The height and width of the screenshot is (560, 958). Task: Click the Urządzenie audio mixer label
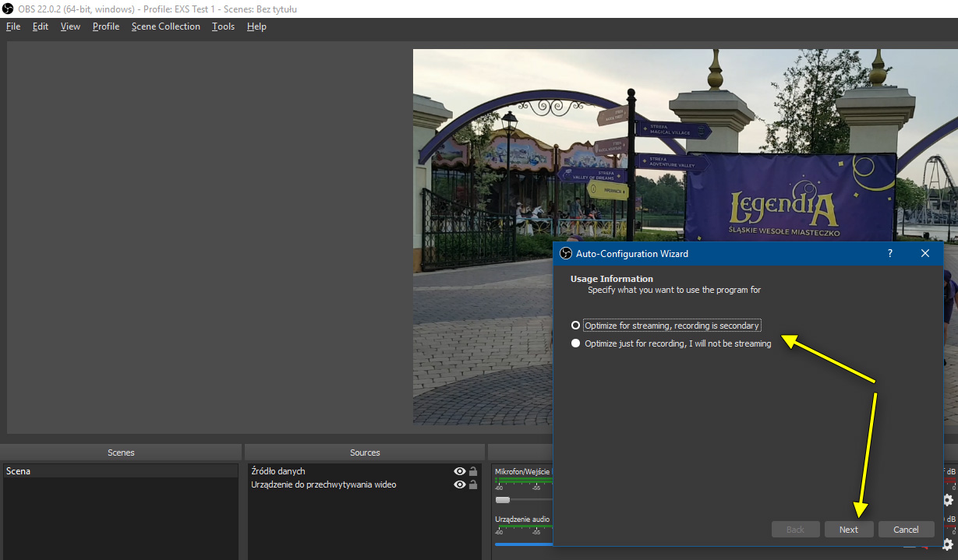[x=522, y=519]
